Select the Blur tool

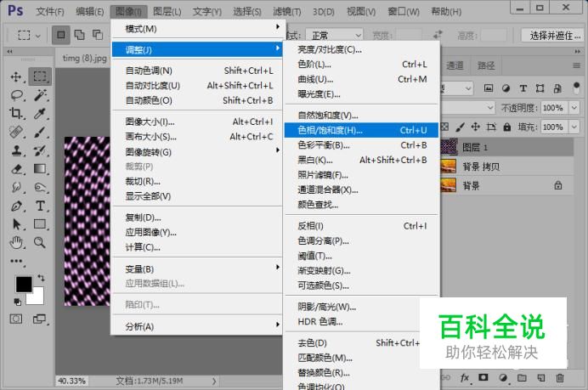coord(16,187)
